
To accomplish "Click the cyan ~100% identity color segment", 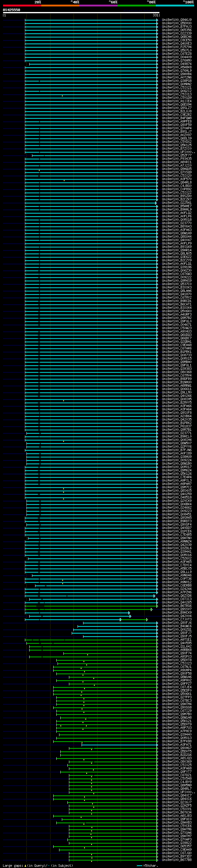I will pyautogui.click(x=175, y=6).
